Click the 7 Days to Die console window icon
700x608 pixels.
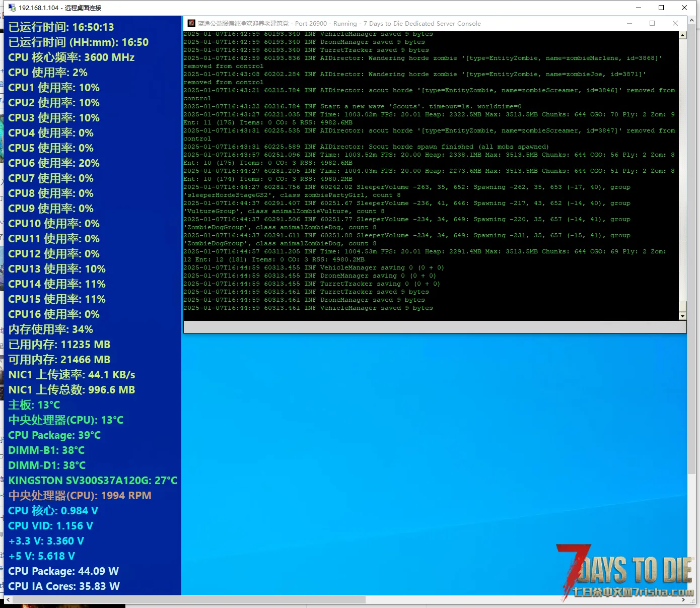(191, 23)
